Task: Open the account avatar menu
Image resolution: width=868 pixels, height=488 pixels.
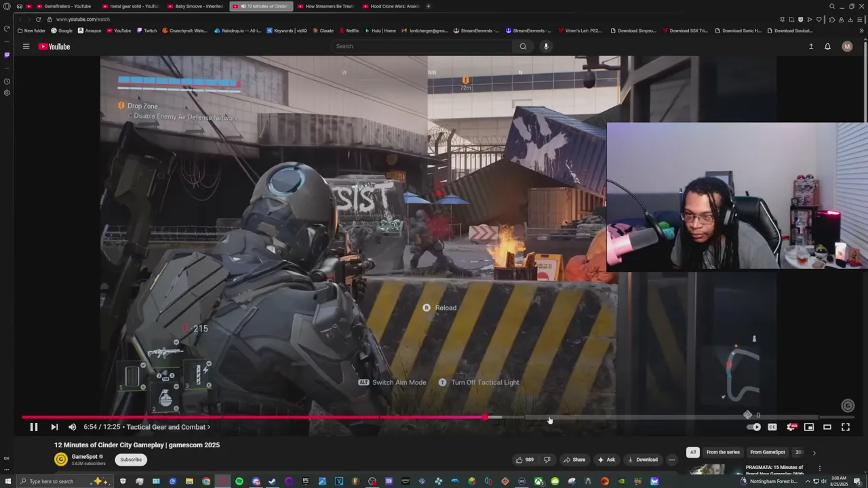Action: (x=847, y=46)
